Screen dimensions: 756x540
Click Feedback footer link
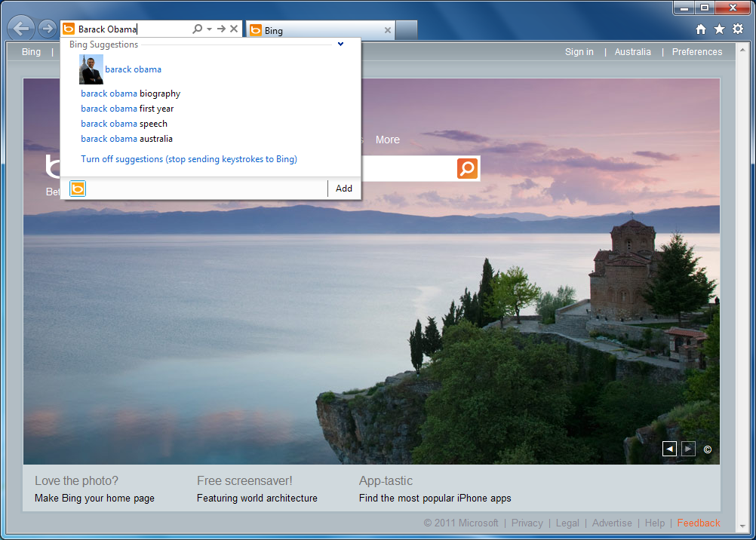(699, 523)
